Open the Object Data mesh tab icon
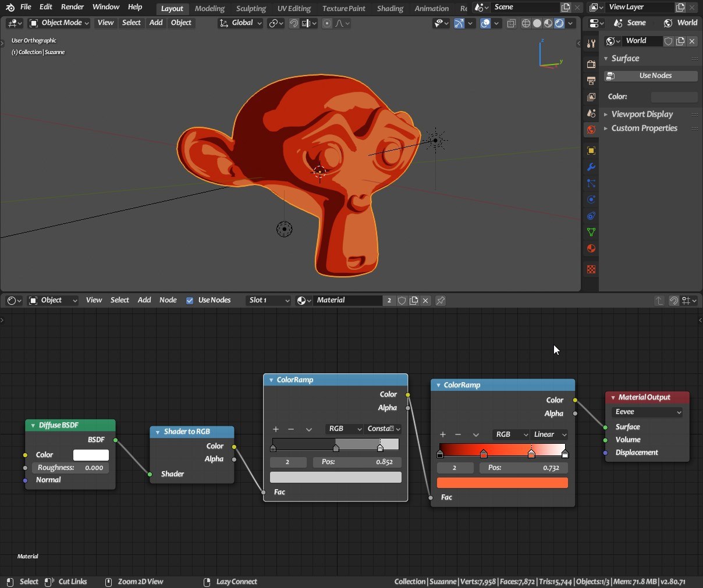The width and height of the screenshot is (703, 588). [591, 232]
